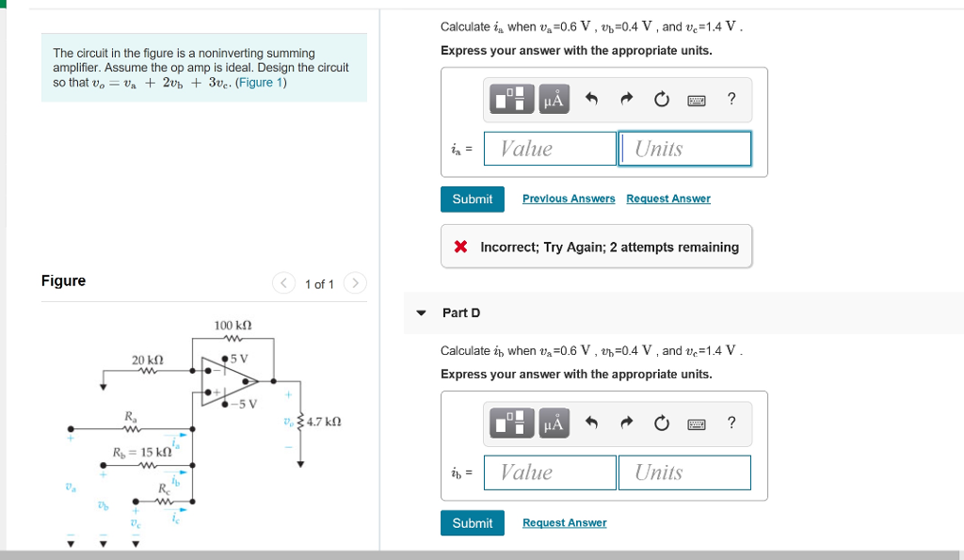Viewport: 964px width, 560px height.
Task: Open the keyboard shortcuts icon for the ia answer
Action: tap(696, 99)
